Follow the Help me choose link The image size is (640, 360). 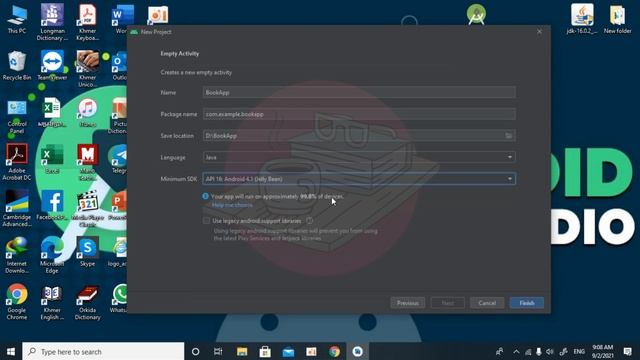[x=232, y=205]
